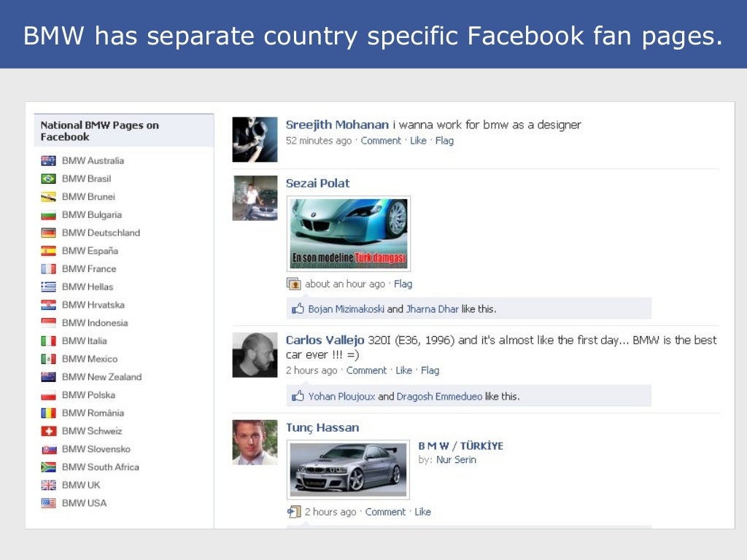
Task: Click the Australia flag icon
Action: pyautogui.click(x=48, y=160)
